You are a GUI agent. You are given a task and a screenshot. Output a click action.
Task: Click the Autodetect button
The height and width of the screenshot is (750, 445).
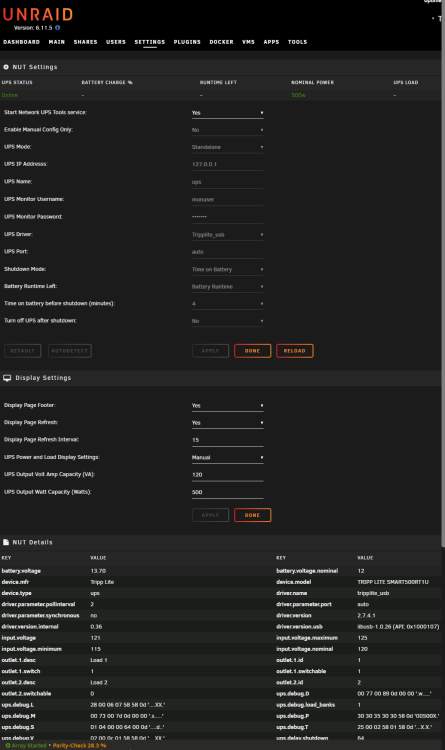click(69, 351)
